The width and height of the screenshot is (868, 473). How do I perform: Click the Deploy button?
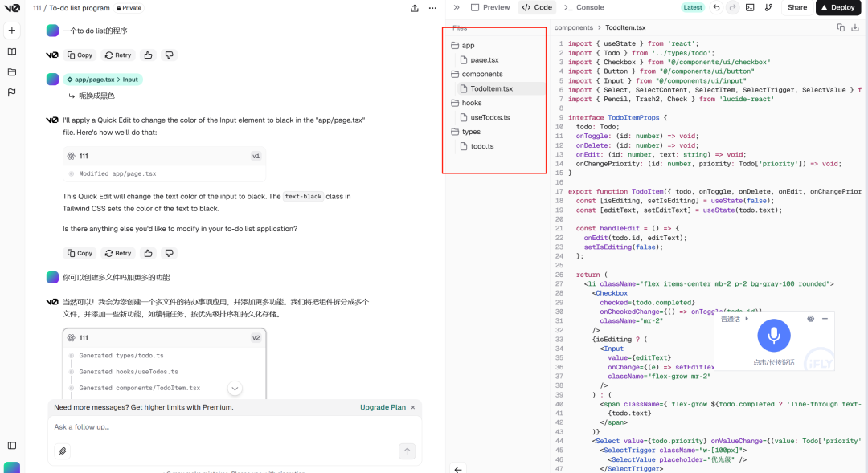click(x=837, y=7)
